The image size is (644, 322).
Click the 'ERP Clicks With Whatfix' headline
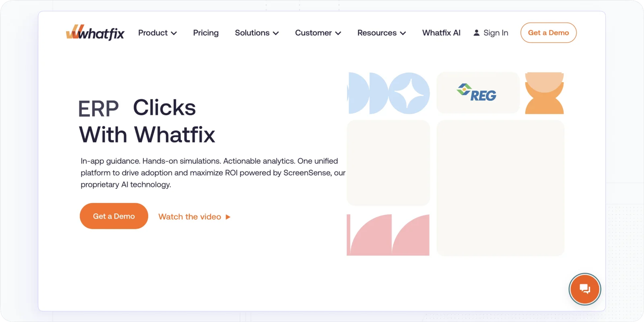(x=147, y=121)
